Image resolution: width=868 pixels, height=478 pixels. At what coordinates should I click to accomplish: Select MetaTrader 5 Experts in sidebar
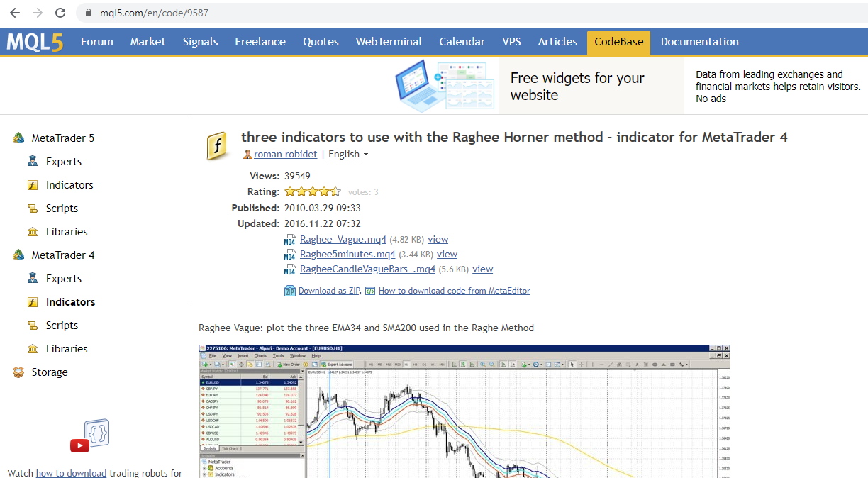[x=64, y=161]
